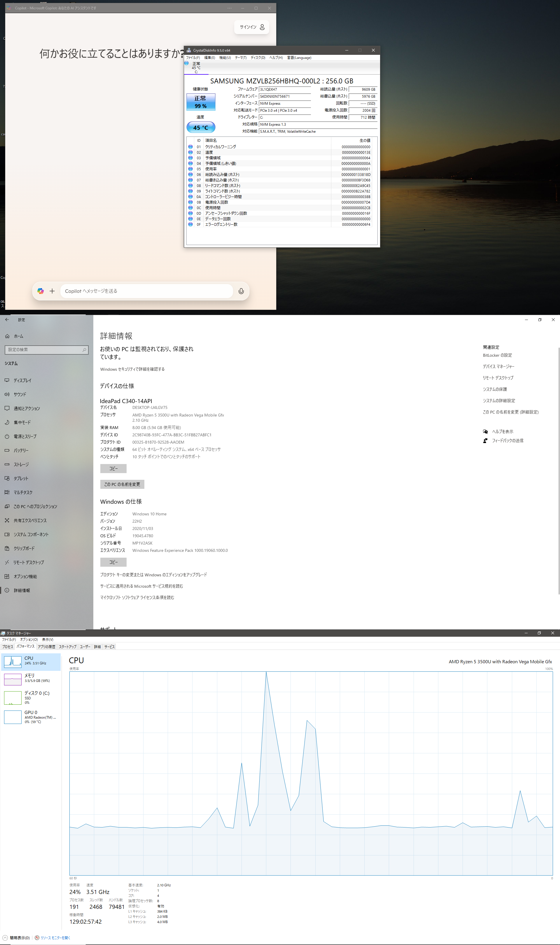This screenshot has width=560, height=945.
Task: Click the 設定の検索 search field
Action: 46,350
